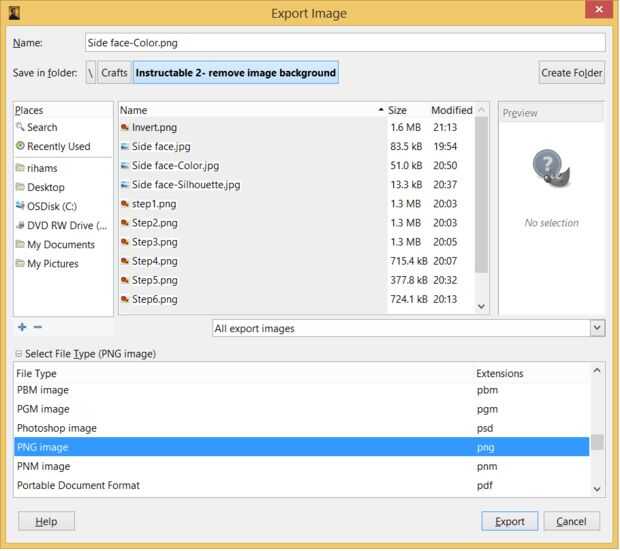This screenshot has height=551, width=620.
Task: Click the Export button
Action: [x=510, y=521]
